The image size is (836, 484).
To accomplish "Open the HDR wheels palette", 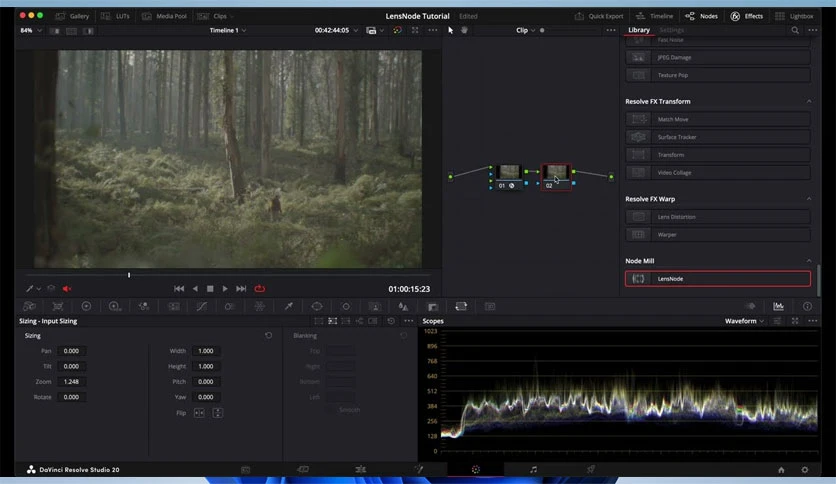I will click(x=115, y=306).
